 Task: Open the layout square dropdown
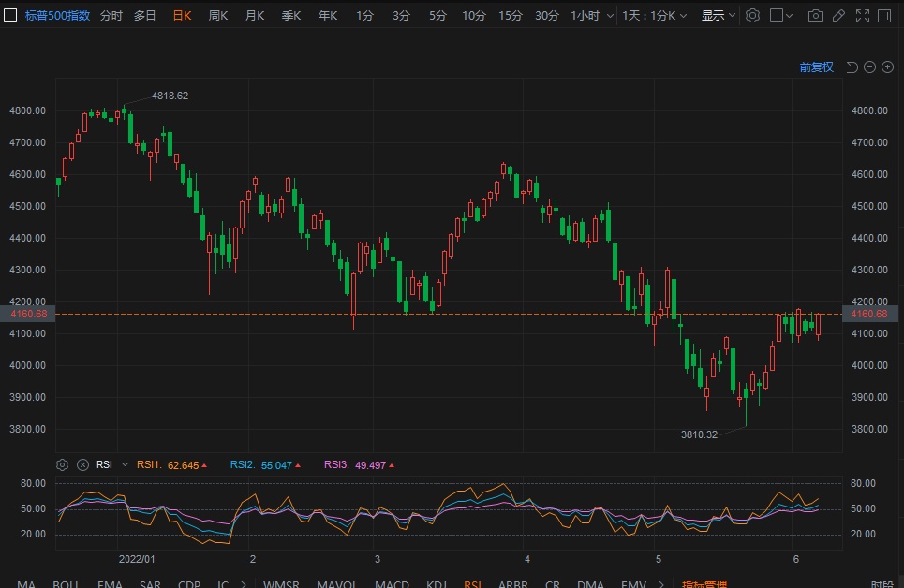point(781,16)
